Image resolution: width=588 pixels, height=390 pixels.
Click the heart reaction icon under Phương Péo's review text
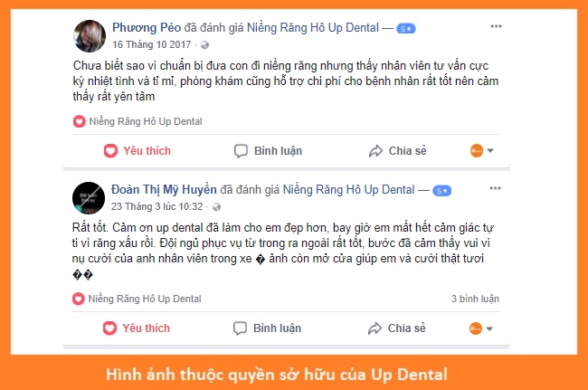tap(79, 121)
